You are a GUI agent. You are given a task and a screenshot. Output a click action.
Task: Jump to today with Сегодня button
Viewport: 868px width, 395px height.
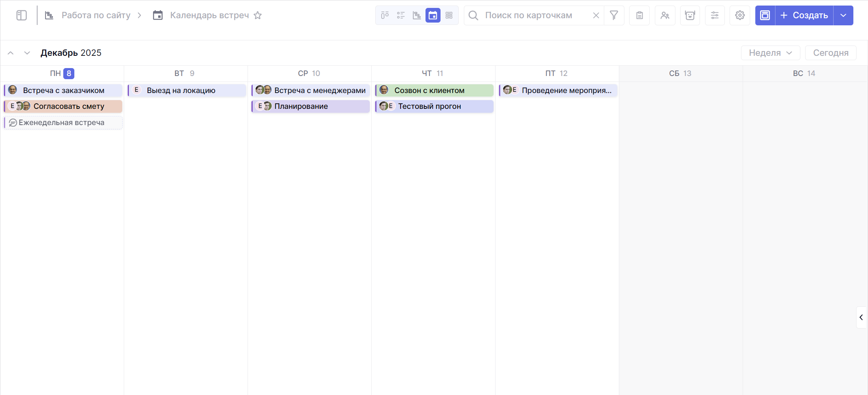830,53
